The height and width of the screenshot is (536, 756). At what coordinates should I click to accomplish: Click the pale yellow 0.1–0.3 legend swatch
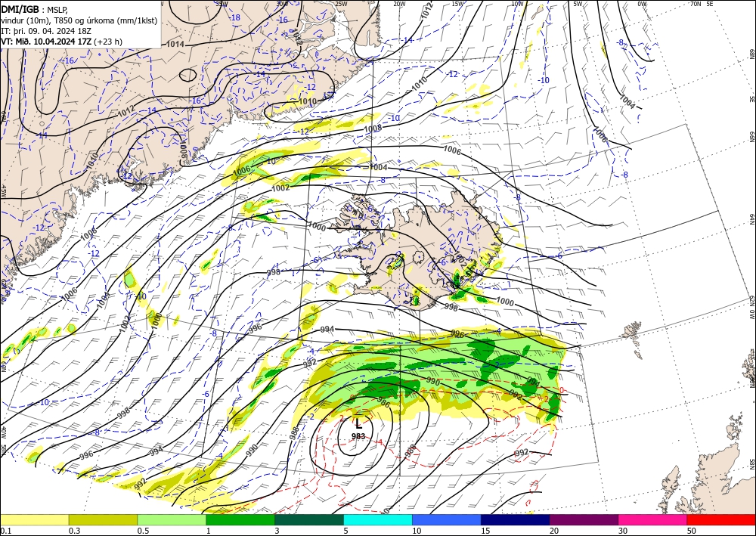(x=34, y=519)
